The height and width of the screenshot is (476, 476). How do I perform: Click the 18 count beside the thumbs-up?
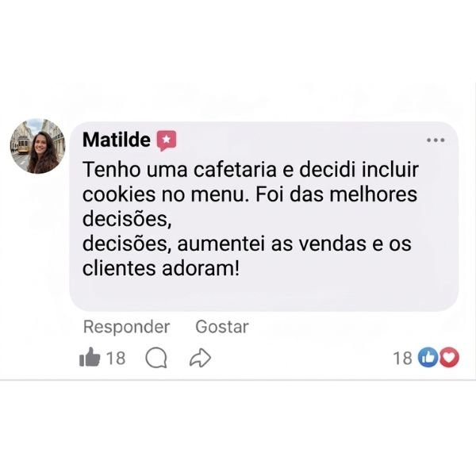click(x=116, y=358)
